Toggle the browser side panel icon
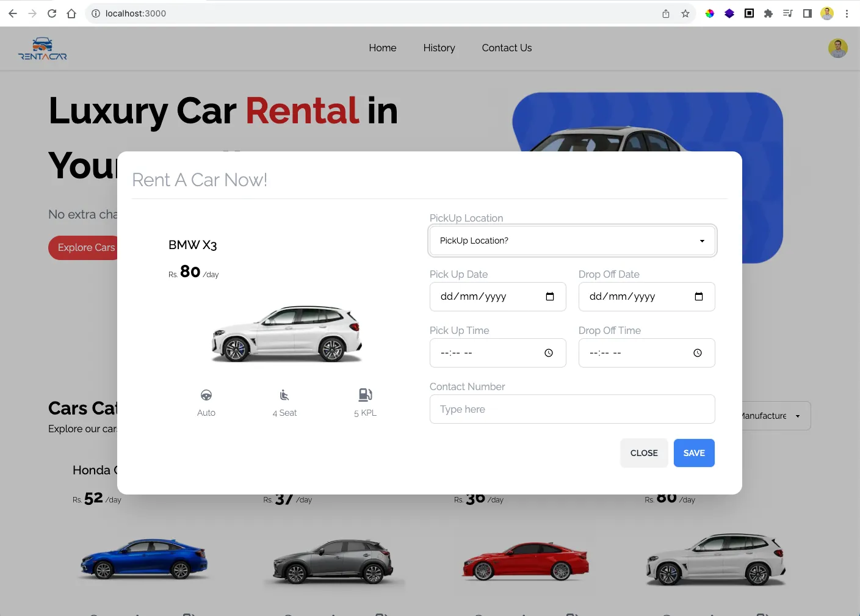 click(808, 13)
